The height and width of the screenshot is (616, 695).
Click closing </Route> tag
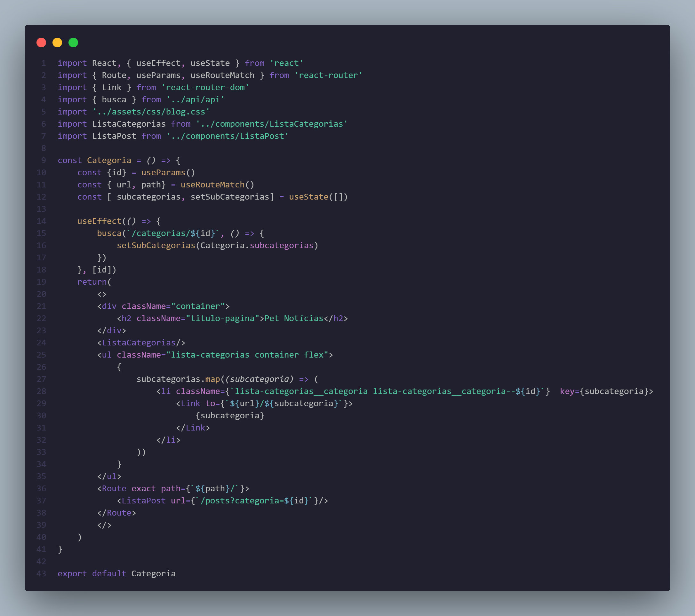(x=116, y=513)
